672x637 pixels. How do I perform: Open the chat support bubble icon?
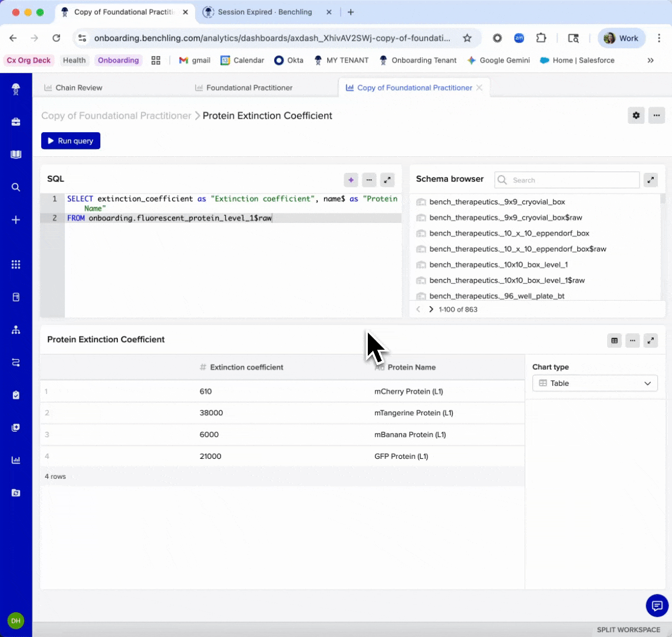point(657,605)
